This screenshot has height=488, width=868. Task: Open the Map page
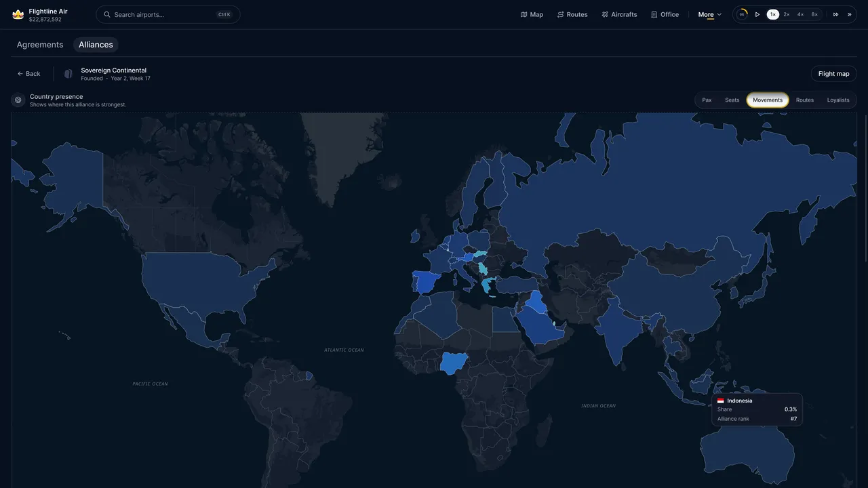[x=532, y=14]
